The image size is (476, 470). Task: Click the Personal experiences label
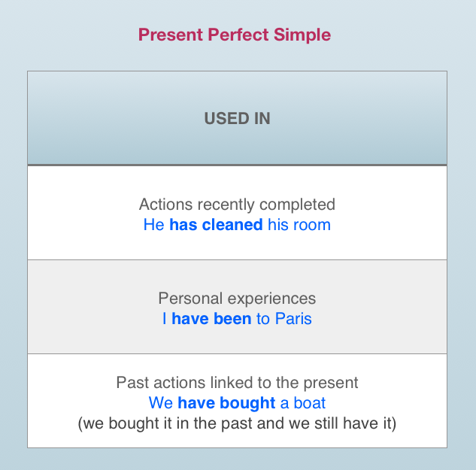pyautogui.click(x=237, y=299)
